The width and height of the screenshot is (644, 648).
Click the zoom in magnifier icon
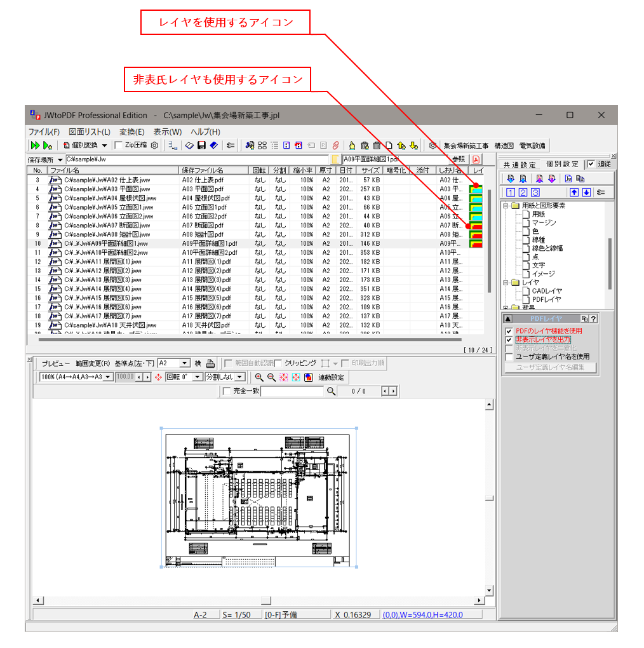click(x=258, y=377)
